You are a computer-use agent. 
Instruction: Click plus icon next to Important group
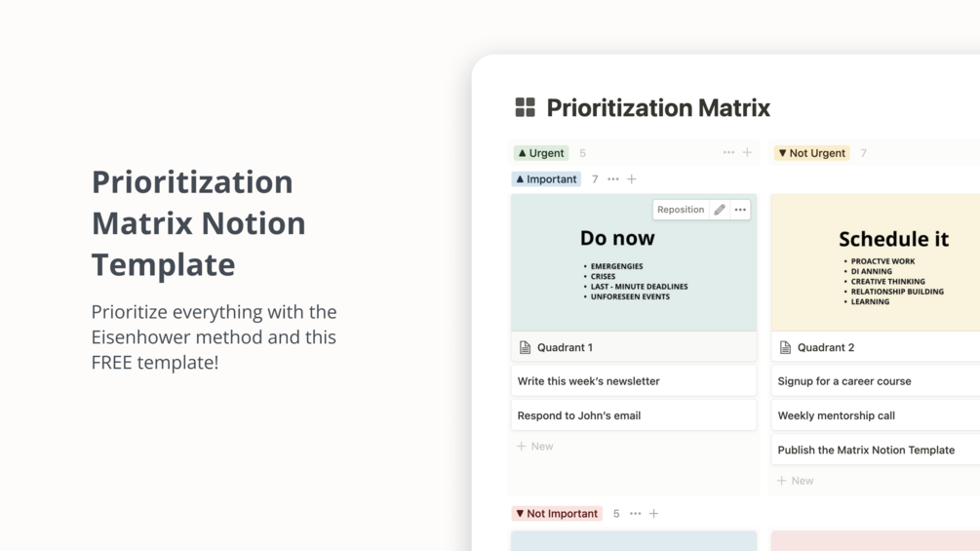click(632, 179)
